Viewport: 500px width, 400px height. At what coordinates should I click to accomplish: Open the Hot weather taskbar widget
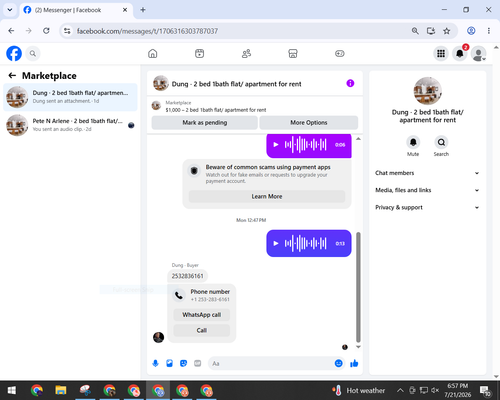[359, 390]
